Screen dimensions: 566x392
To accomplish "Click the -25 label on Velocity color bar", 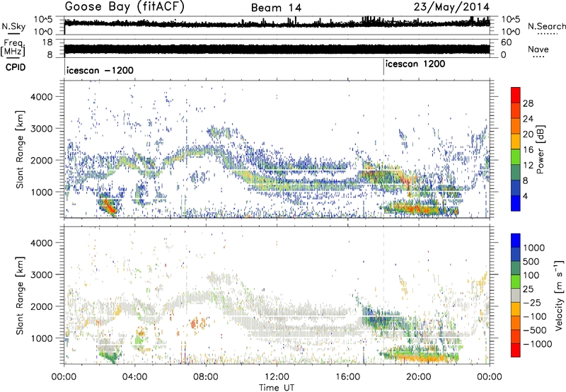I will (x=532, y=302).
